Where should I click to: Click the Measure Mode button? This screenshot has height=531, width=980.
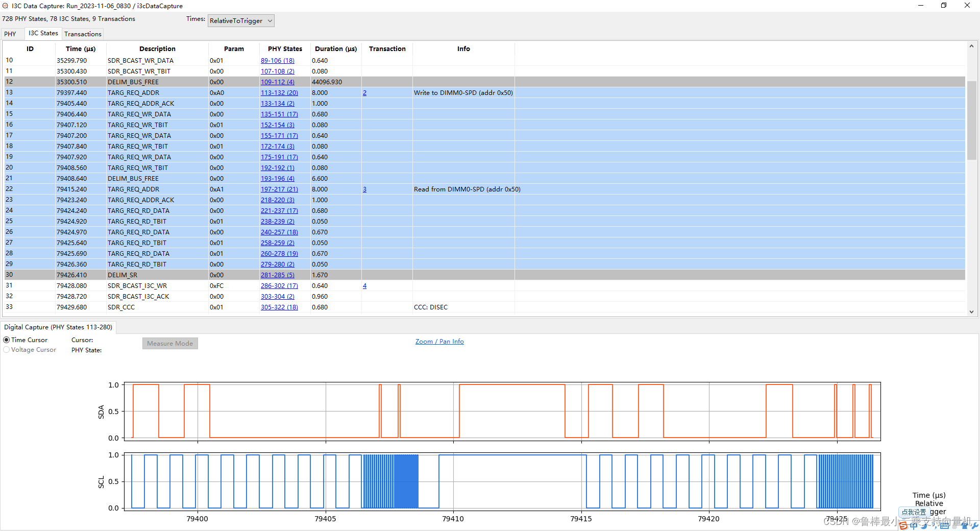pos(170,344)
